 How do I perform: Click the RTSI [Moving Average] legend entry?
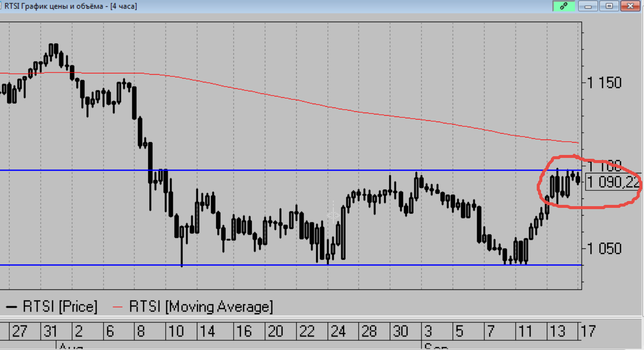pyautogui.click(x=201, y=306)
